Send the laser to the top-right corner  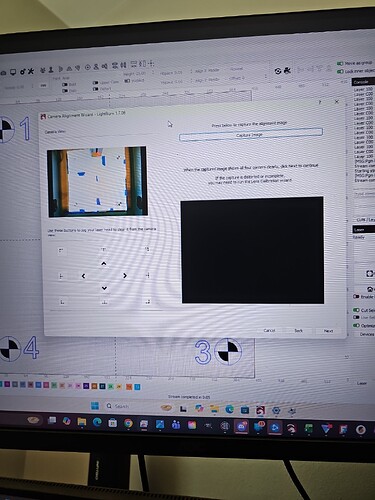click(x=147, y=249)
